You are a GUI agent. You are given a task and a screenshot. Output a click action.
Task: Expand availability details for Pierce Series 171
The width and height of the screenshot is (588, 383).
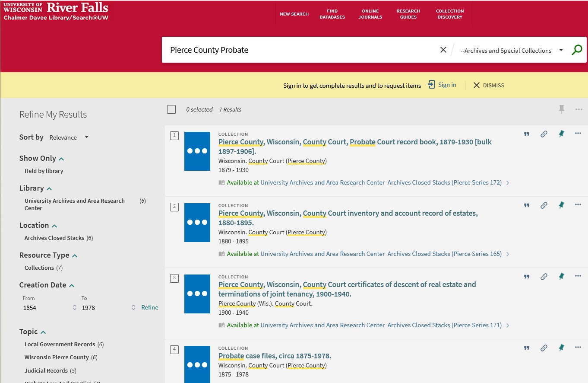click(x=508, y=326)
